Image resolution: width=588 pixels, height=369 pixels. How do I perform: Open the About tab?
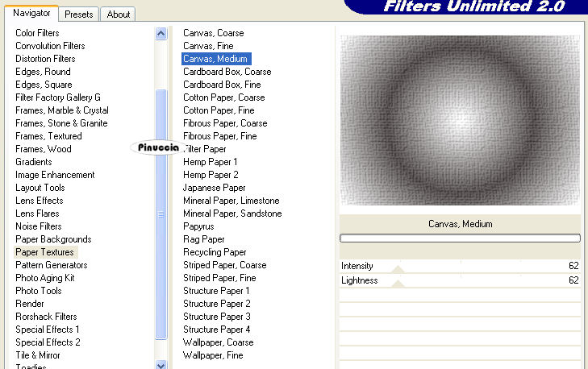pyautogui.click(x=118, y=15)
